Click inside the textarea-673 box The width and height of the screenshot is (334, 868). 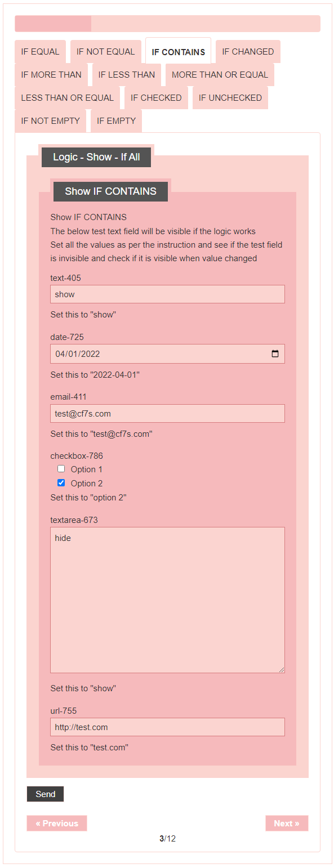pyautogui.click(x=167, y=600)
